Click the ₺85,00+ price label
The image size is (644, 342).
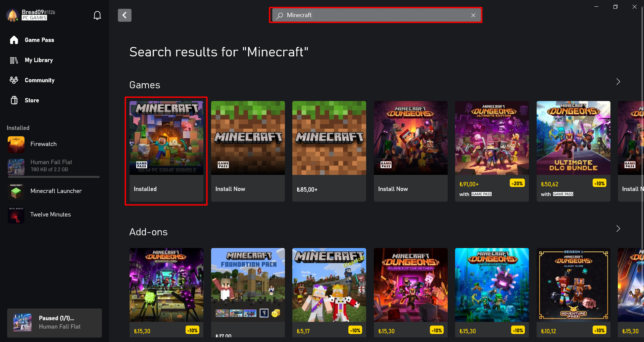pyautogui.click(x=307, y=190)
